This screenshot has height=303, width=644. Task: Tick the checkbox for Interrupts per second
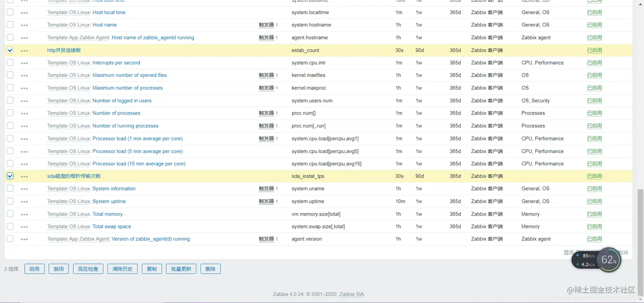(x=10, y=62)
